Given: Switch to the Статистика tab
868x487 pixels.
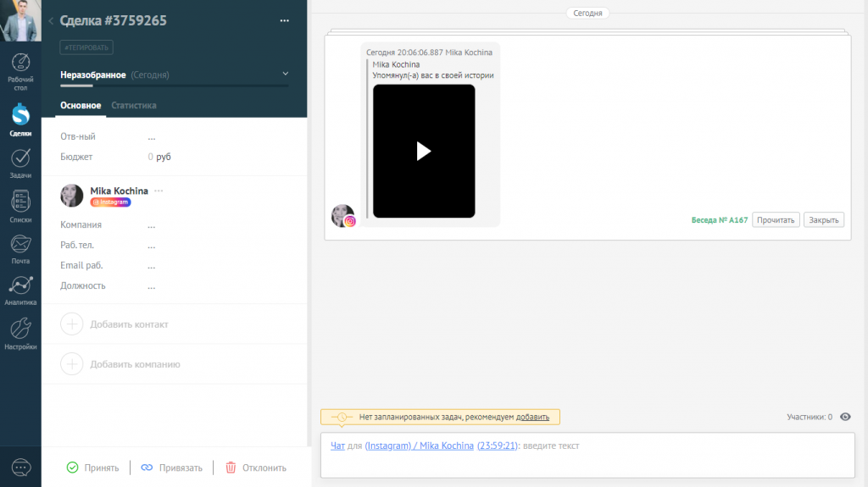Looking at the screenshot, I should (134, 105).
